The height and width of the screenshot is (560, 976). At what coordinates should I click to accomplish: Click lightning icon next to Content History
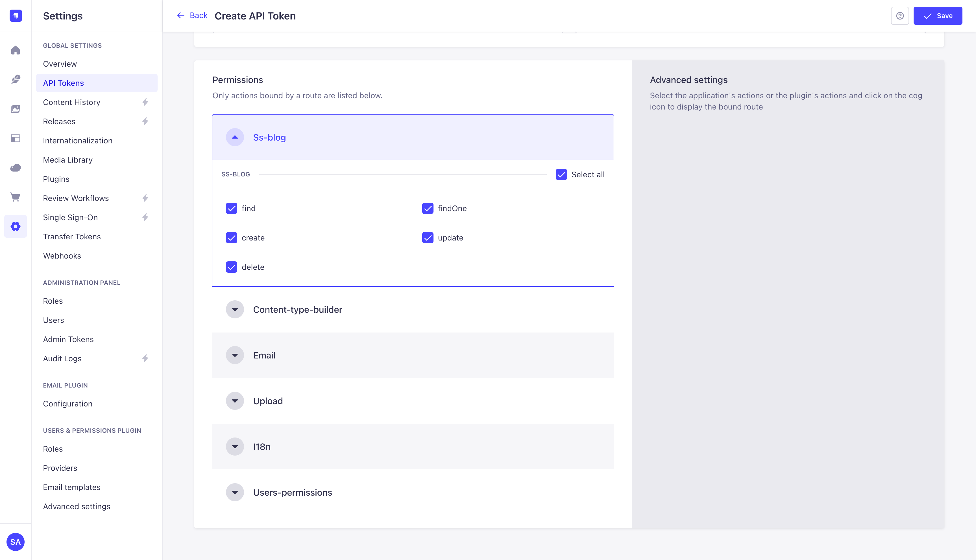145,102
